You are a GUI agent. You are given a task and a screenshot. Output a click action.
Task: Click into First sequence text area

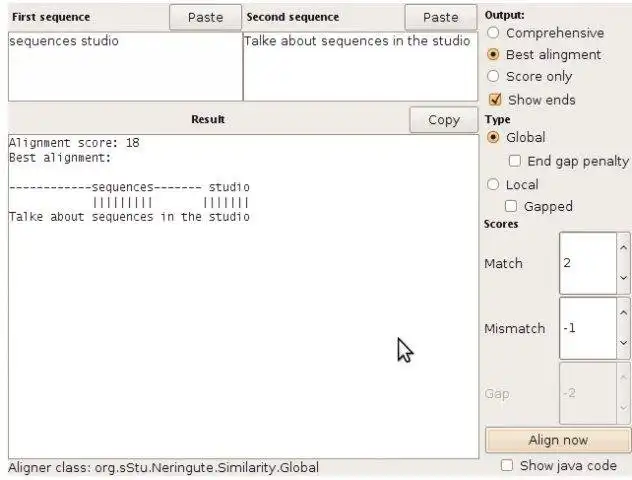pyautogui.click(x=125, y=66)
